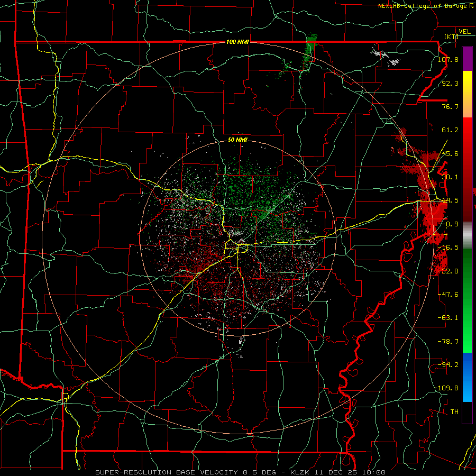Click the -0.9 value on velocity scale
The height and width of the screenshot is (476, 476).
coord(450,224)
